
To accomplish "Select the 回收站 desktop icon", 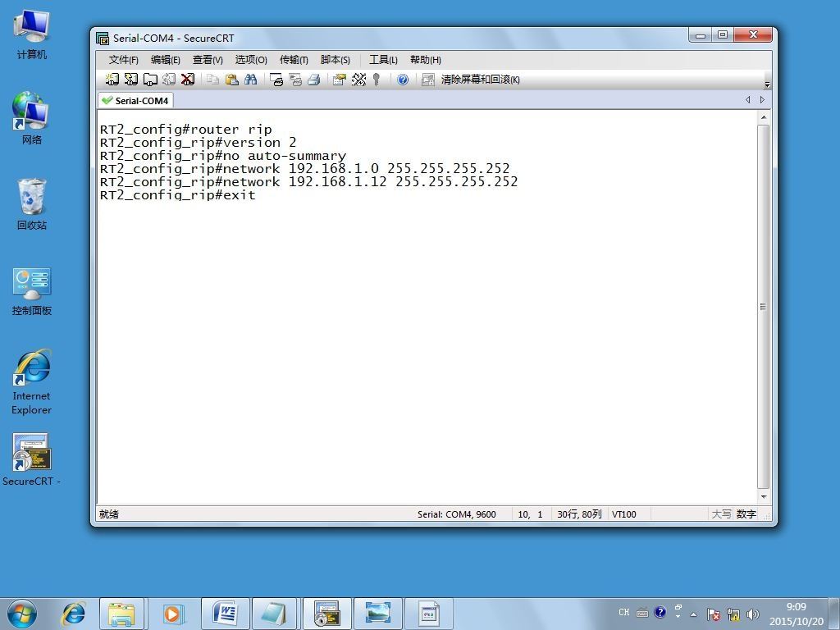I will coord(32,204).
